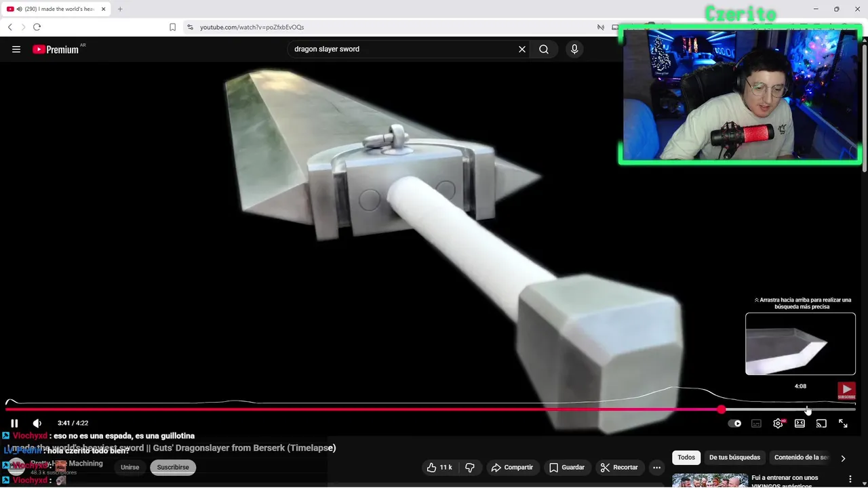Like the video with 11 k likes
This screenshot has height=488, width=868.
tap(439, 467)
